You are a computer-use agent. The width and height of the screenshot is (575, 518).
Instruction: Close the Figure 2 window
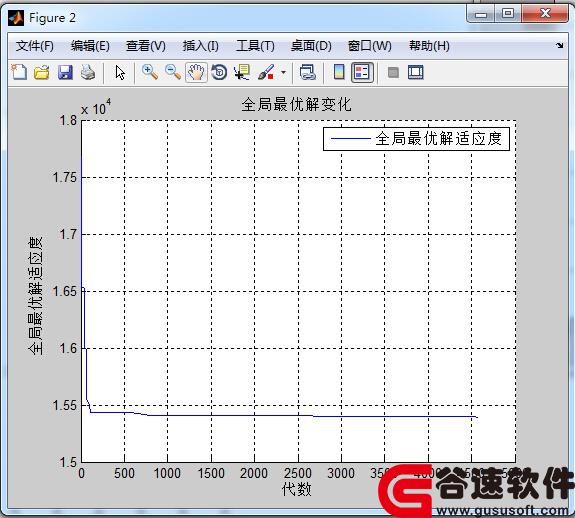[x=545, y=14]
